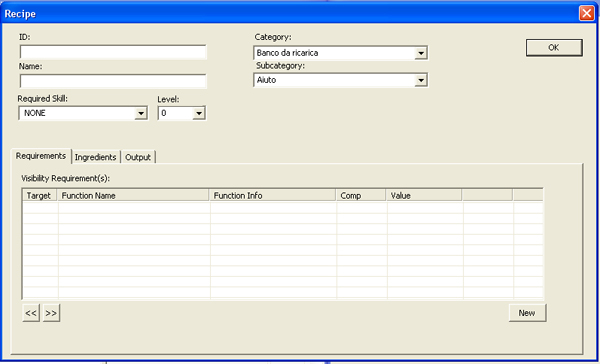Click the >> move button
This screenshot has width=600, height=364.
(x=51, y=313)
